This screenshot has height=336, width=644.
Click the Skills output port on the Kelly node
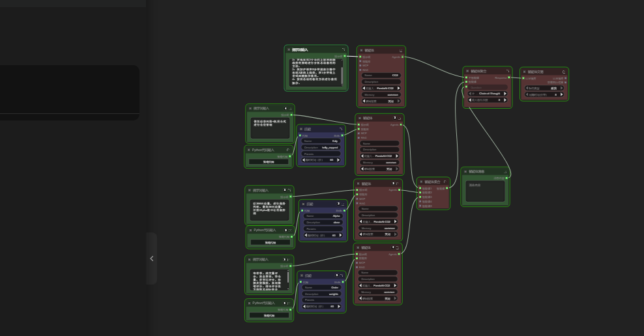click(x=343, y=135)
